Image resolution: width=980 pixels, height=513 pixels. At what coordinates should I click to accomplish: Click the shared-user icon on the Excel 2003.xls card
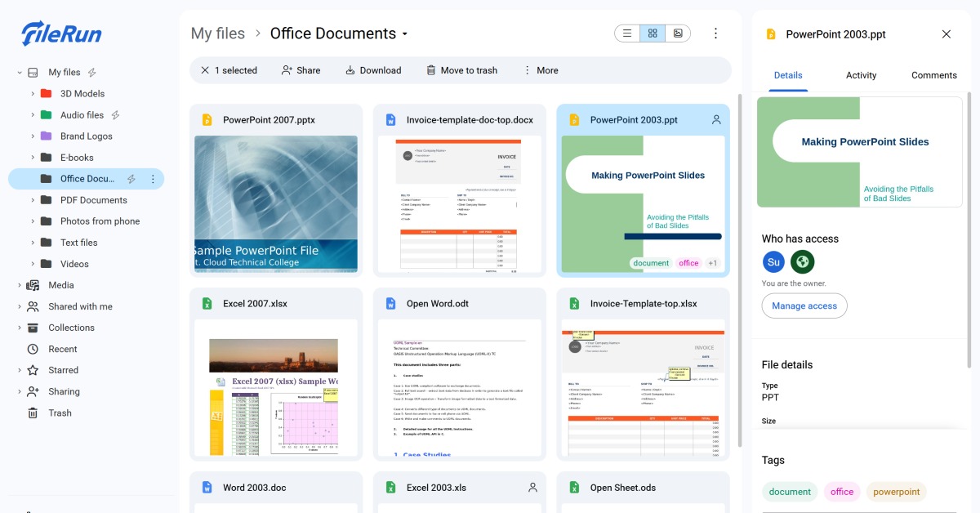click(532, 488)
